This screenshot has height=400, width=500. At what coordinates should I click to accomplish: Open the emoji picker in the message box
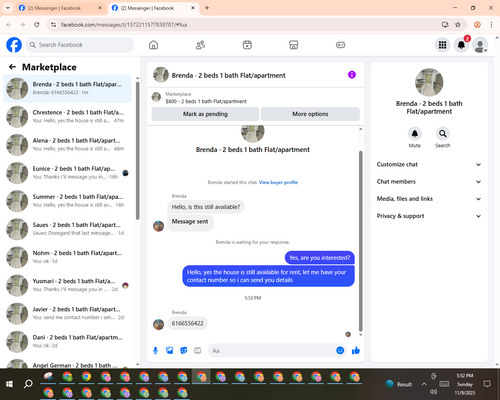340,350
